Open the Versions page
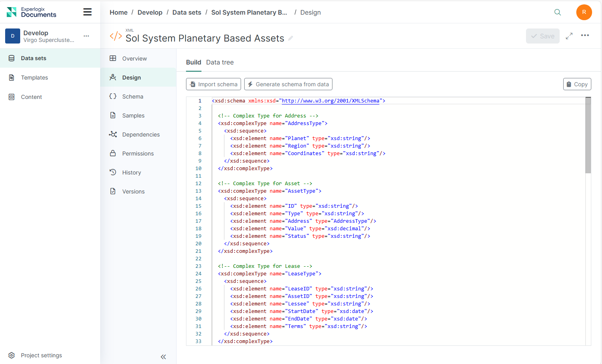 (138, 191)
